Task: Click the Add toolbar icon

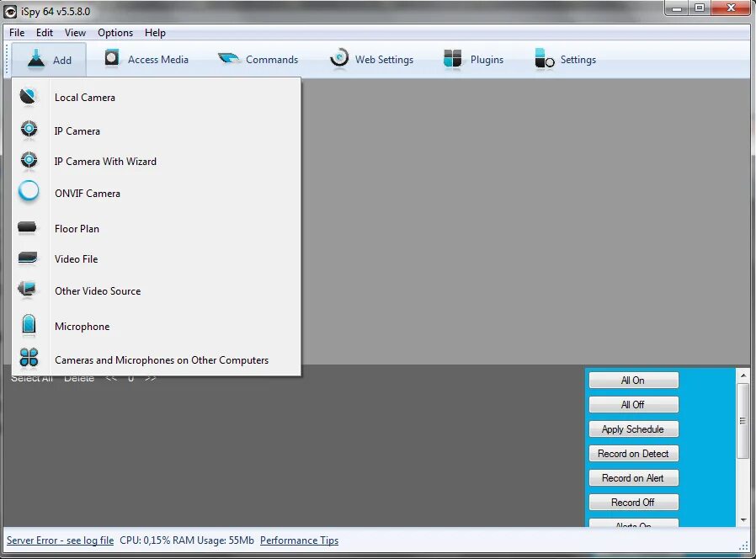Action: click(x=36, y=59)
